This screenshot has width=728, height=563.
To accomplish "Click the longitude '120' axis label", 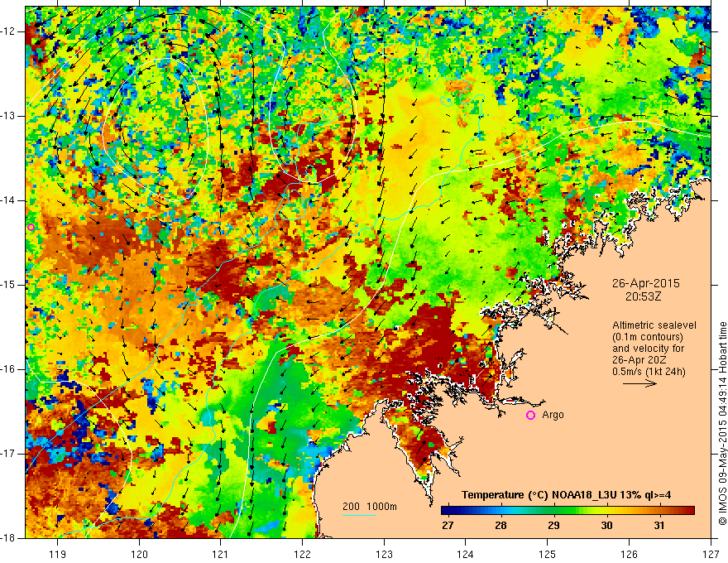I will 139,554.
